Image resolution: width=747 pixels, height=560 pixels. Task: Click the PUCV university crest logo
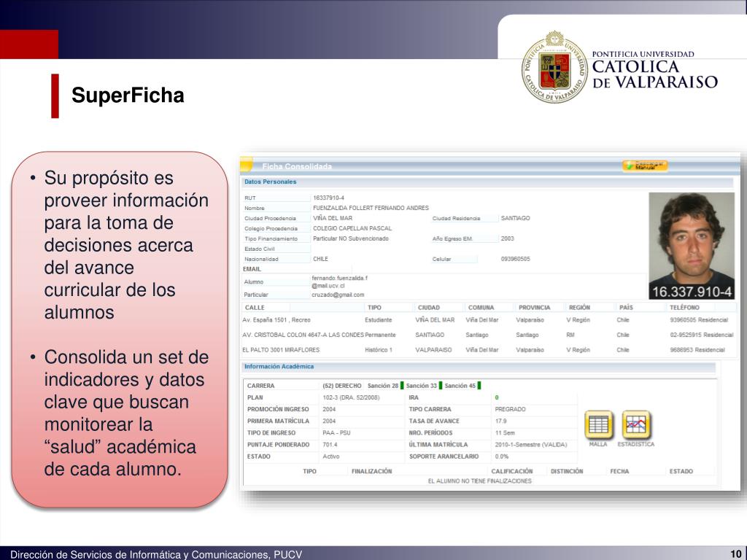[554, 66]
